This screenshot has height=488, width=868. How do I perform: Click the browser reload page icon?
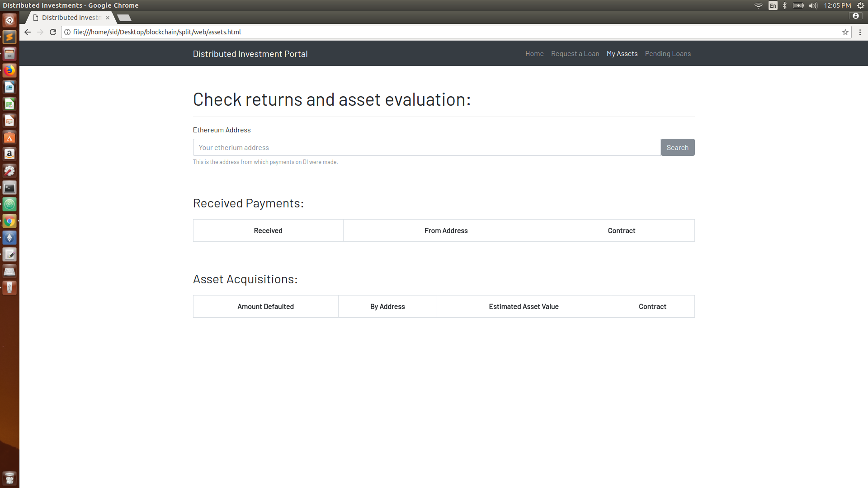click(x=53, y=32)
